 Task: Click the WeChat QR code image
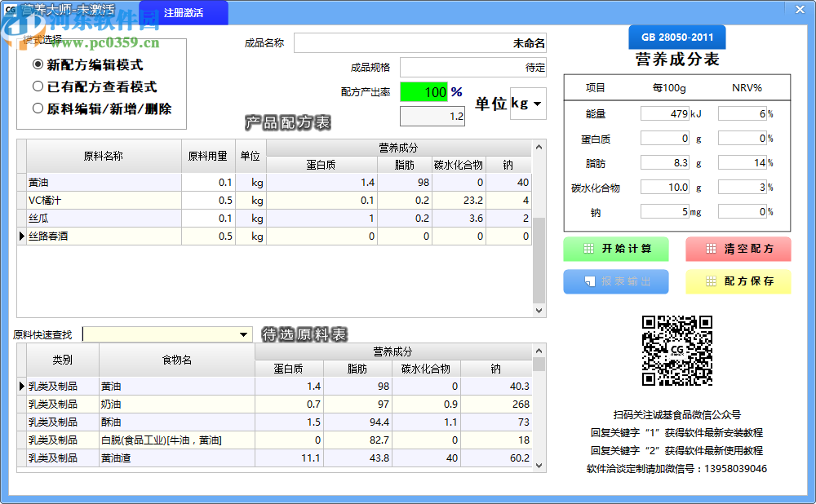point(676,351)
